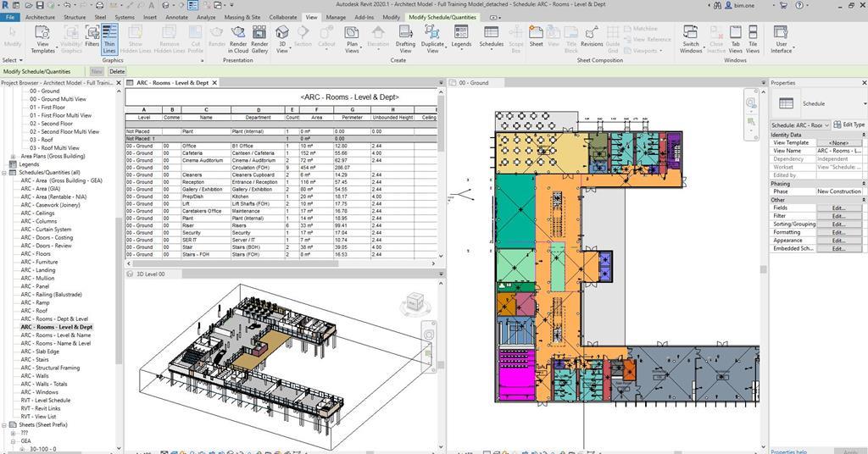Viewport: 868px width, 454px height.
Task: Select ARC - Doors - Costing schedule
Action: coord(47,237)
